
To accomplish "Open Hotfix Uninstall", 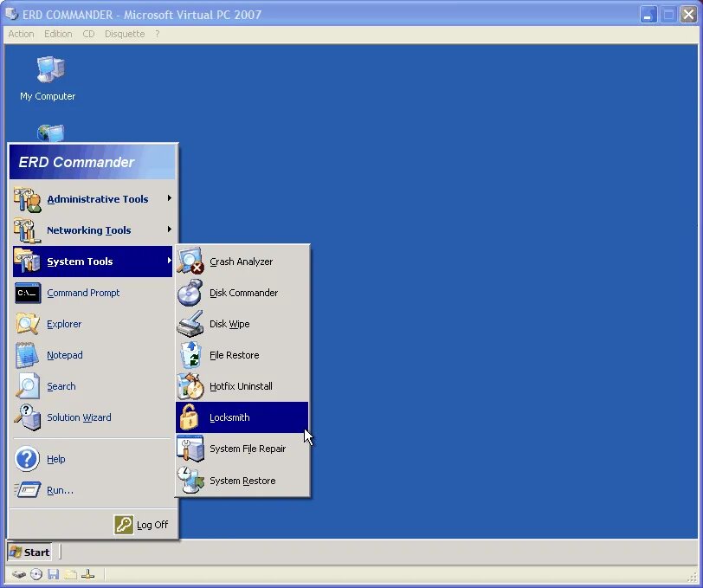I will click(x=240, y=386).
